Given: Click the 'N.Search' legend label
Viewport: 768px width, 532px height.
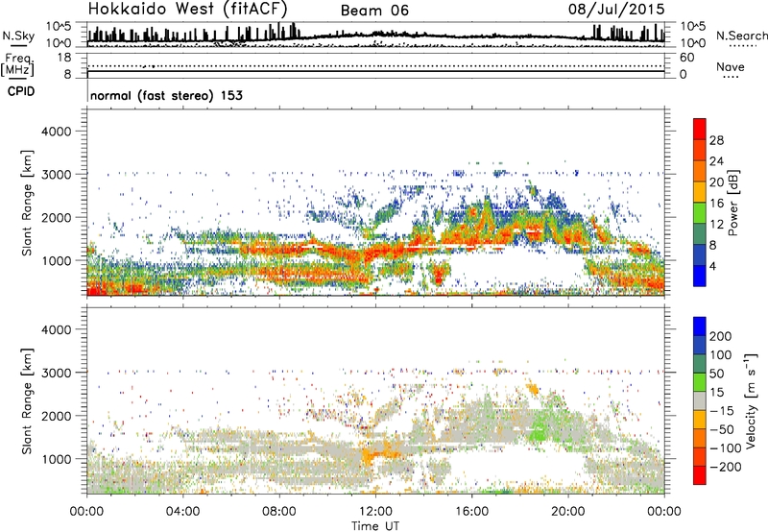Looking at the screenshot, I should [742, 36].
